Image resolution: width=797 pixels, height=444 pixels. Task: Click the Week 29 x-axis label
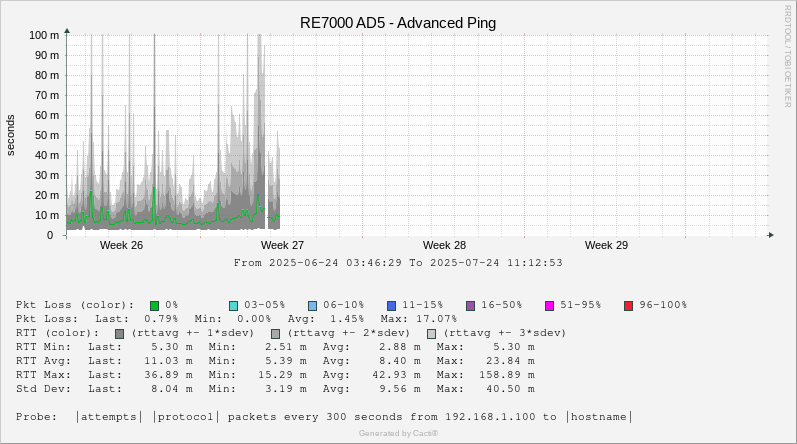point(606,245)
